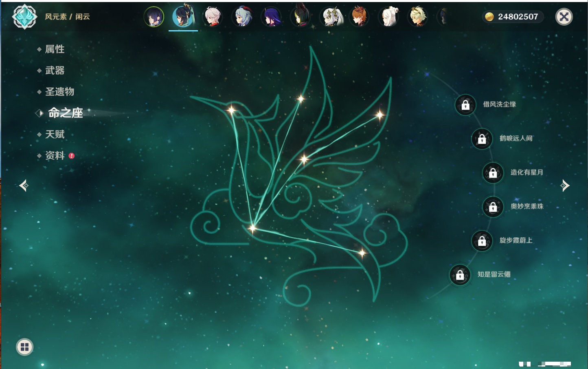
Task: Choose the 知是留云僊 constellation label
Action: 494,274
